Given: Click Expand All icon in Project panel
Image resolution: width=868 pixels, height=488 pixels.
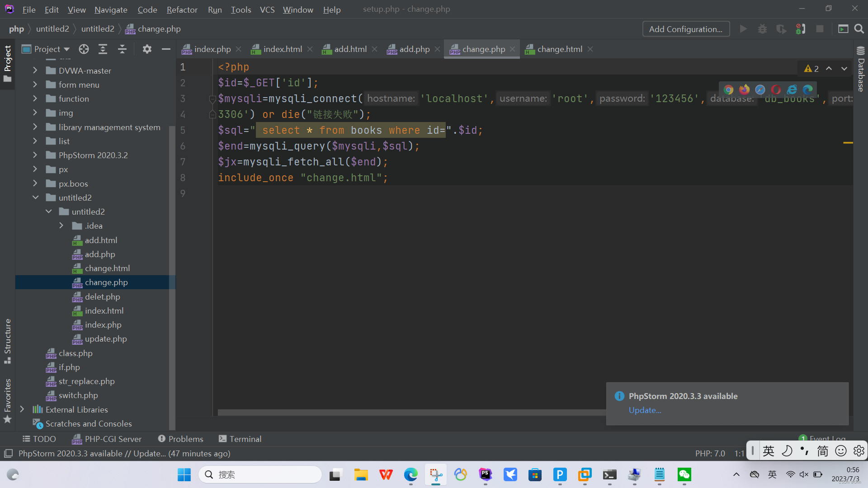Looking at the screenshot, I should pos(103,49).
